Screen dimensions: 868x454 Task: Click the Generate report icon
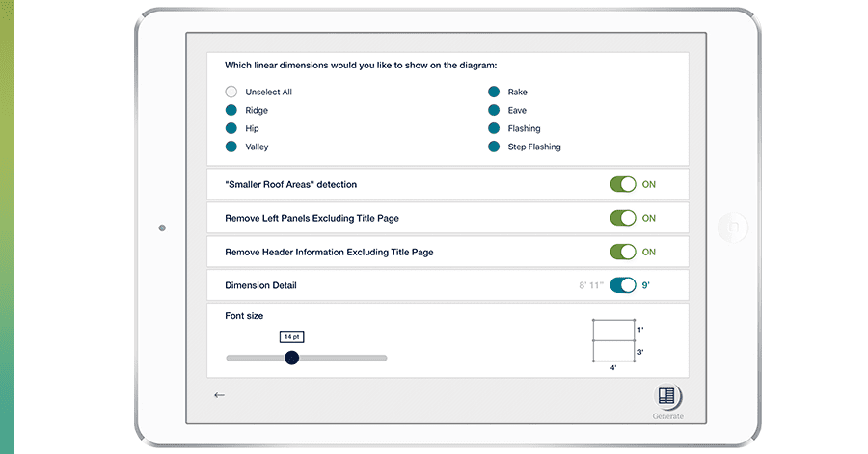click(667, 396)
